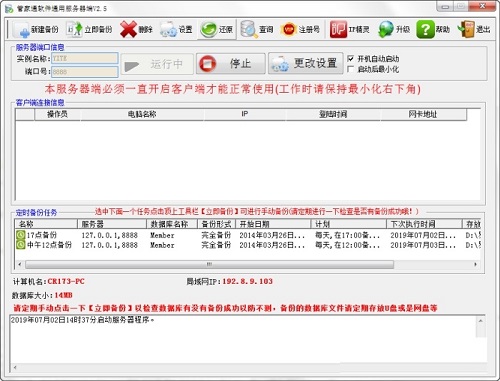
Task: Click the 端口号 input field
Action: 85,71
